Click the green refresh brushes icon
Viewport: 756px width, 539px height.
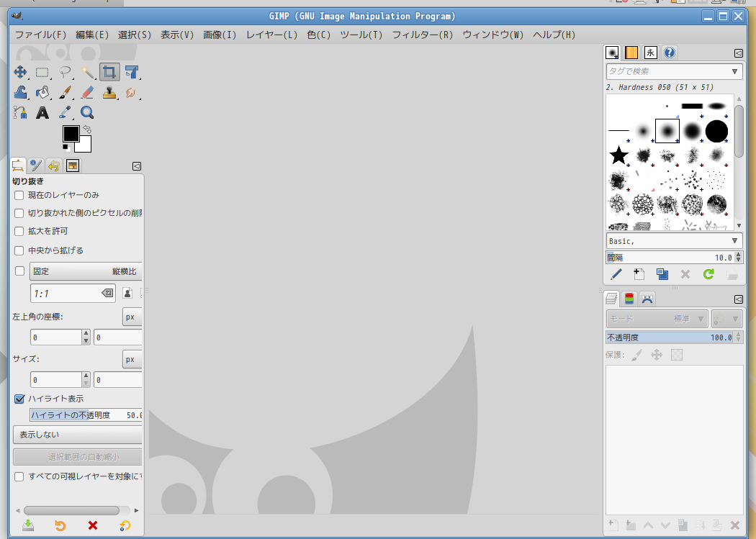click(708, 274)
